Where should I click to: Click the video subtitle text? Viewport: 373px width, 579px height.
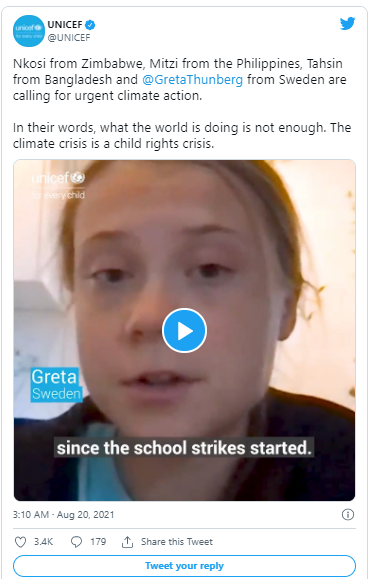click(x=184, y=448)
